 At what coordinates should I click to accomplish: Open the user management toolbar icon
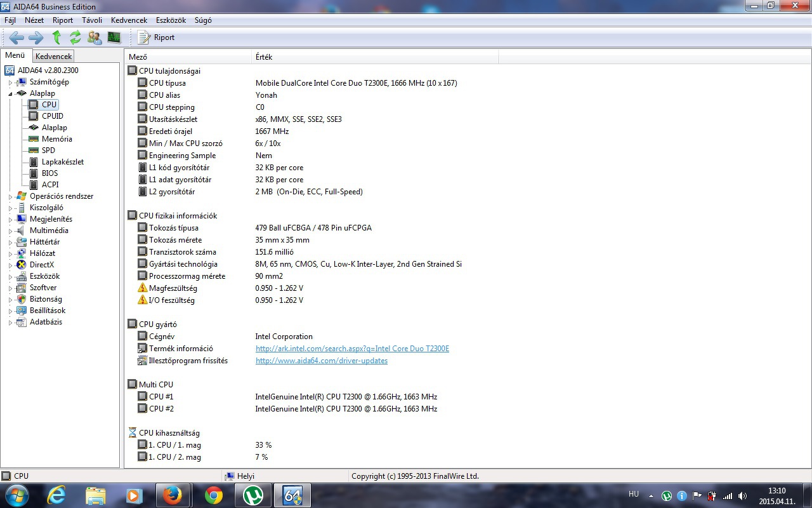[x=95, y=37]
